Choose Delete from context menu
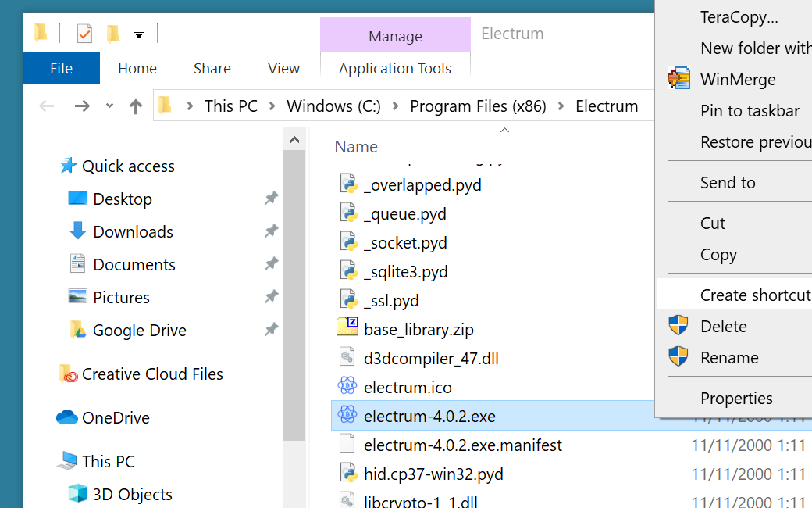Screen dimensions: 812x508 point(724,326)
